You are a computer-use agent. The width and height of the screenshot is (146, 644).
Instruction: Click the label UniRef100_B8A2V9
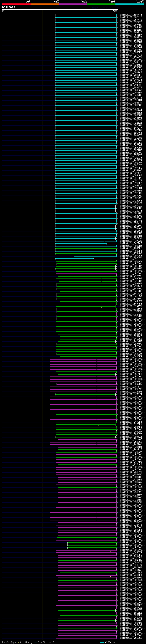pyautogui.click(x=131, y=88)
